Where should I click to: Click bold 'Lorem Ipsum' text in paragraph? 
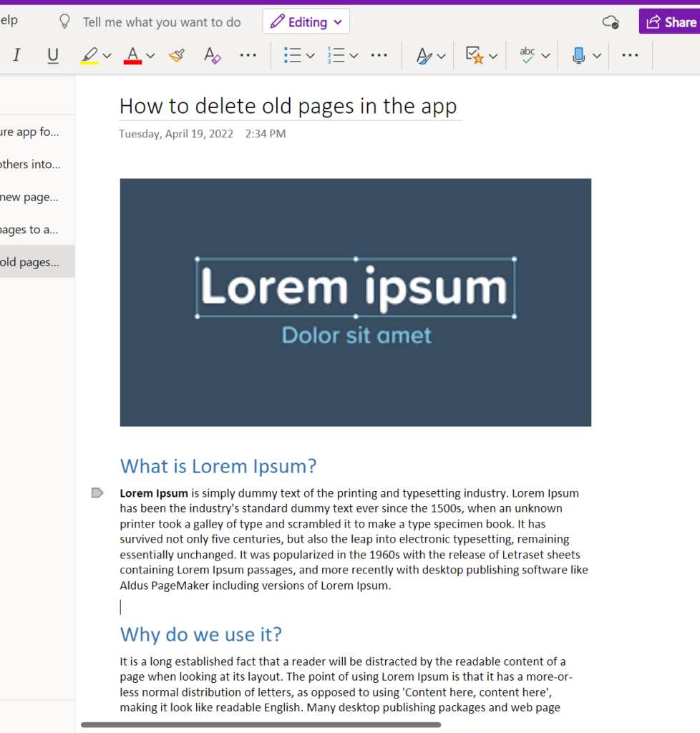tap(154, 493)
